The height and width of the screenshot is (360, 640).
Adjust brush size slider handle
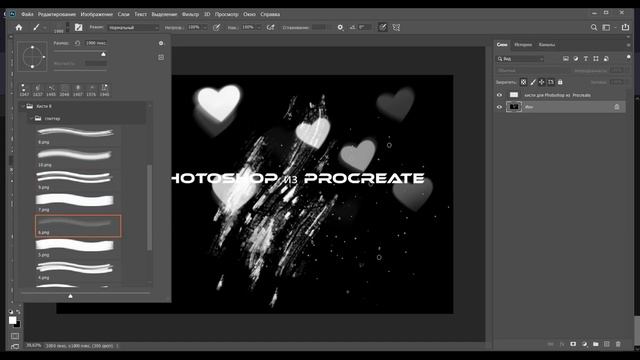point(103,54)
